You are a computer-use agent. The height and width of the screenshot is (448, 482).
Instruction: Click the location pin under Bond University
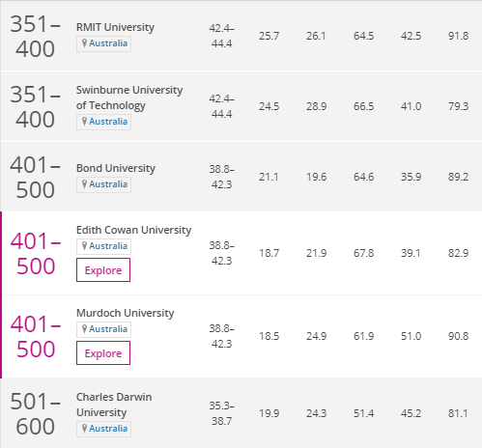click(x=84, y=184)
